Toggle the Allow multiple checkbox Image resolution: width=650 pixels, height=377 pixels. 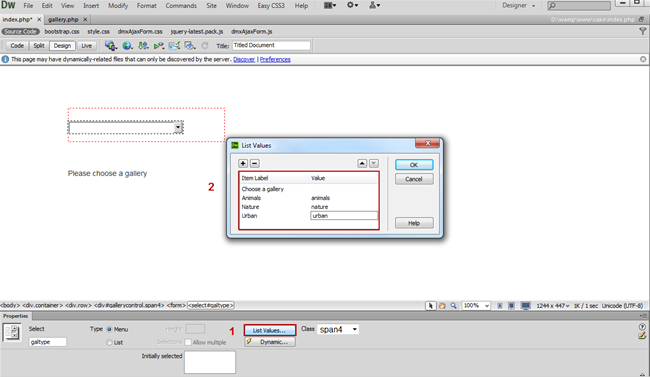point(188,342)
